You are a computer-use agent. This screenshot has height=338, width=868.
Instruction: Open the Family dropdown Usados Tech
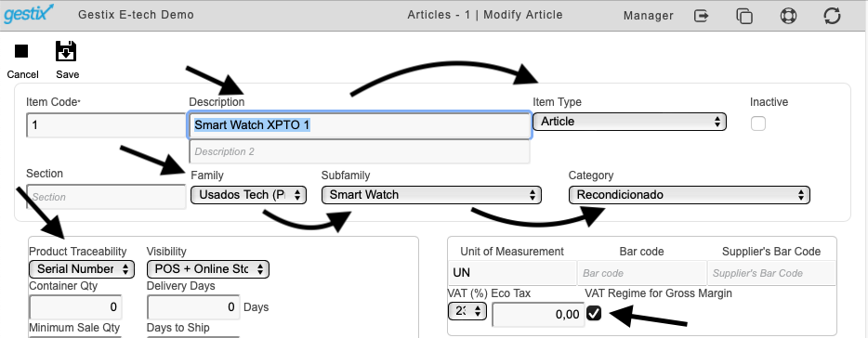click(x=248, y=195)
